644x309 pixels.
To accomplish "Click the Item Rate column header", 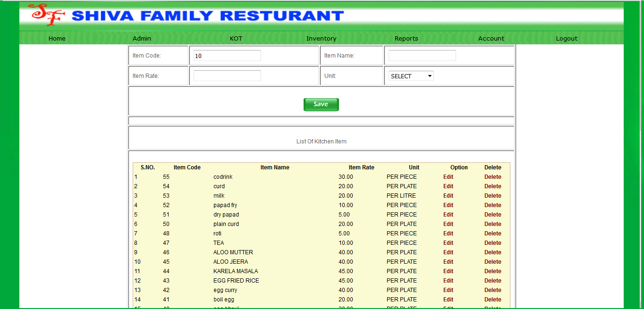I will point(362,167).
